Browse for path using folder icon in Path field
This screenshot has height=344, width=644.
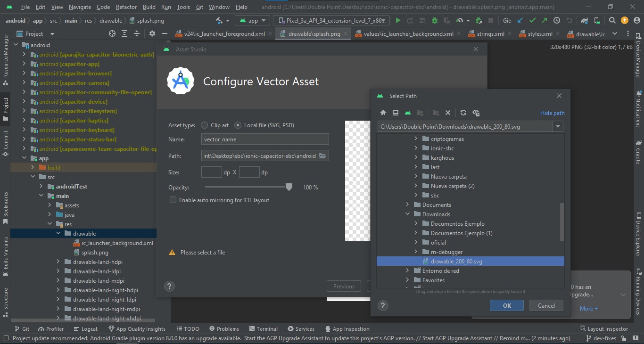pyautogui.click(x=323, y=156)
